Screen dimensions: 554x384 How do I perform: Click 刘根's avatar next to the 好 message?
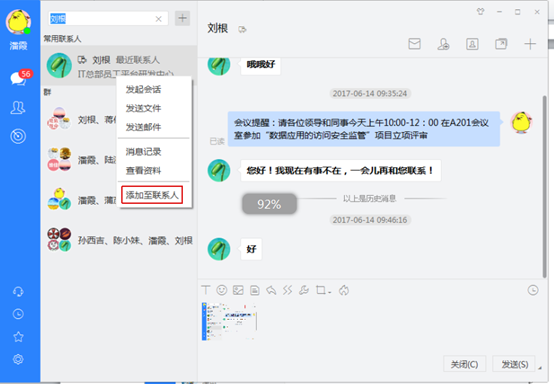tap(219, 249)
